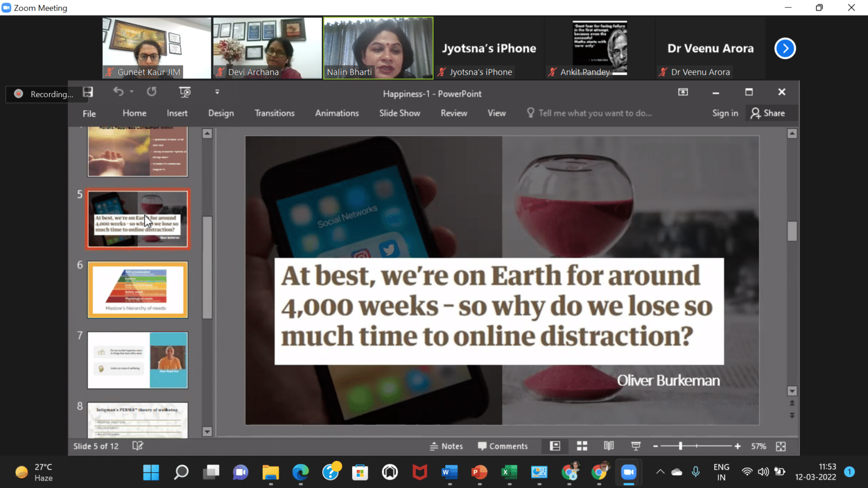Screen dimensions: 868x488
Task: Show next participants with blue arrow
Action: click(784, 49)
